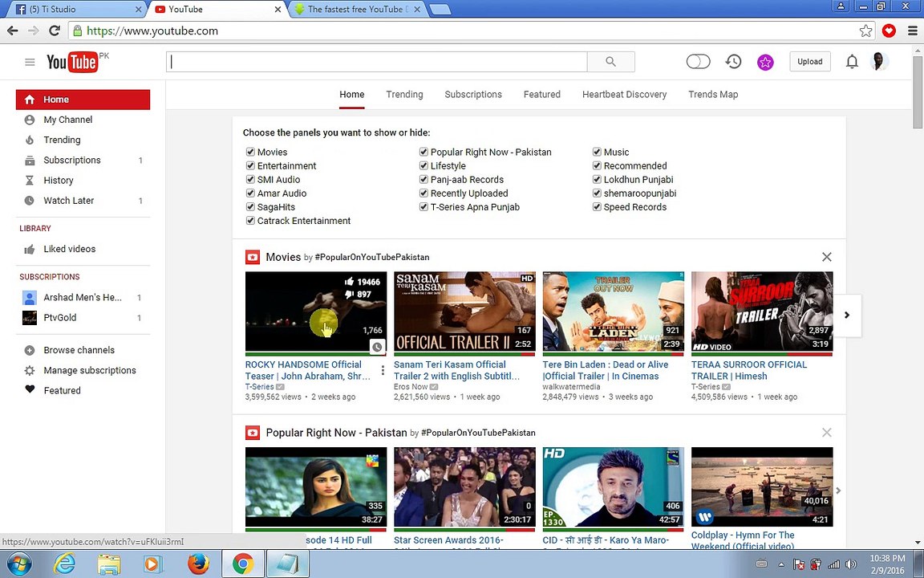Click the YouTube search input field
The height and width of the screenshot is (578, 924).
377,62
